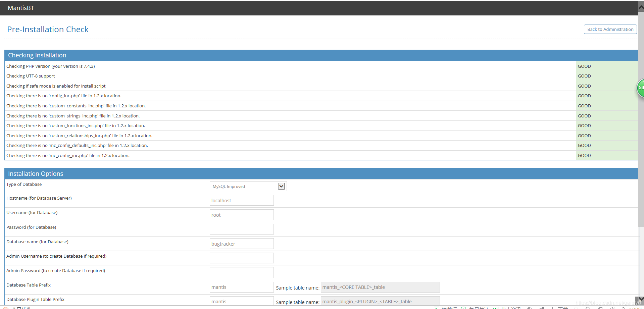Click the Database Plugin Table Prefix field
The width and height of the screenshot is (644, 309).
click(242, 301)
